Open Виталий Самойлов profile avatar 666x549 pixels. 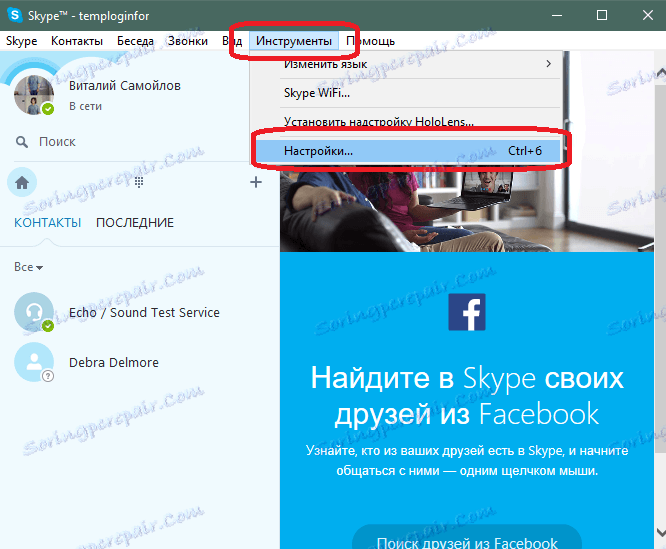[34, 95]
